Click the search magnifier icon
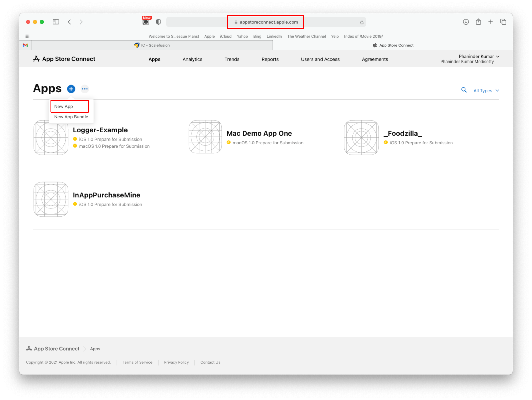This screenshot has height=400, width=532. point(464,90)
